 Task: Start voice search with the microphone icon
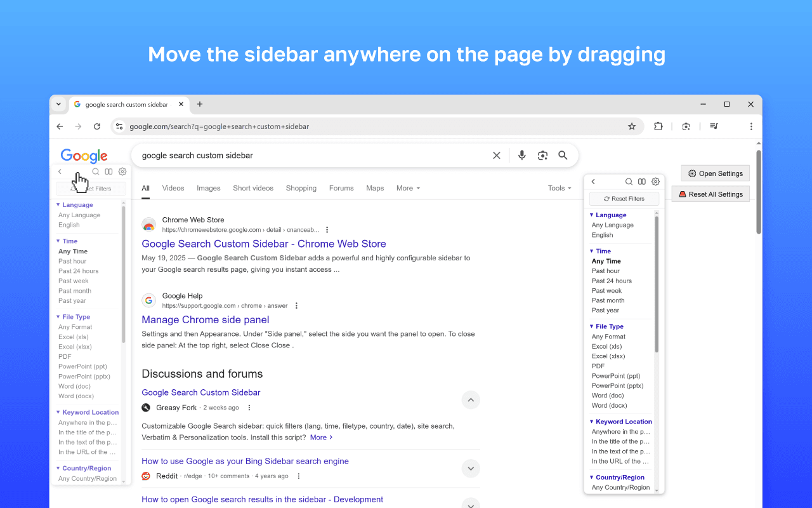coord(522,156)
